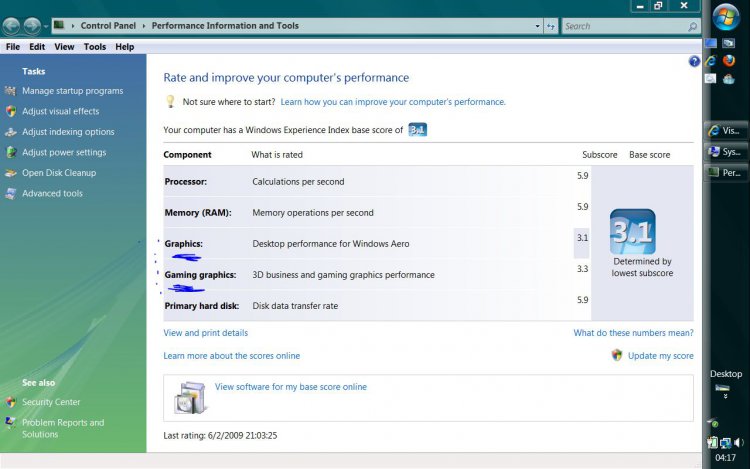Launch Firefox from Quick Launch
The width and height of the screenshot is (750, 469).
pyautogui.click(x=729, y=61)
